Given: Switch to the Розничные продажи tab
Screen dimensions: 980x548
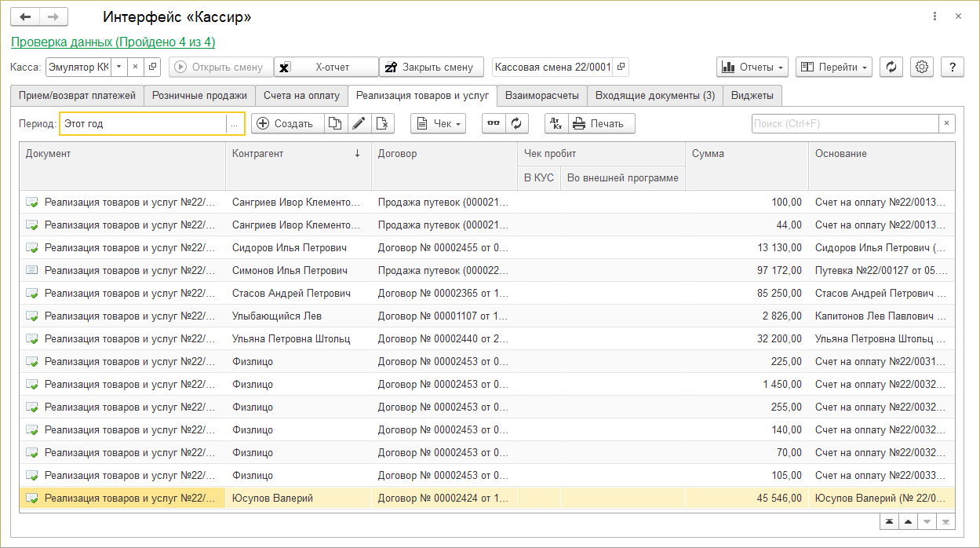Looking at the screenshot, I should click(x=199, y=95).
